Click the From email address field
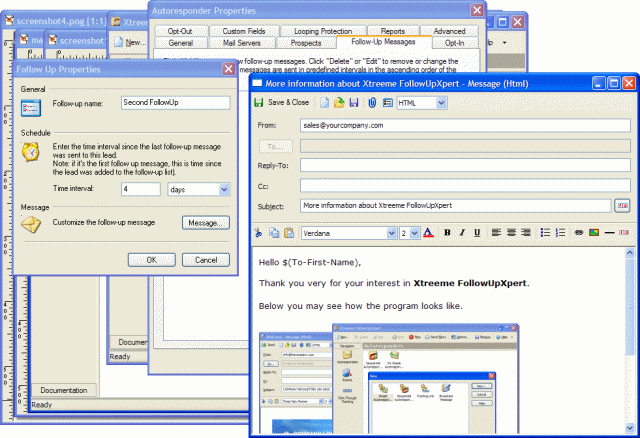Viewport: 640px width, 438px height. point(465,125)
